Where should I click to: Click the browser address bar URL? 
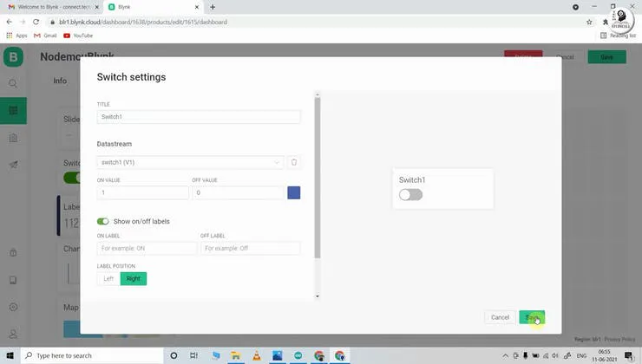click(143, 22)
